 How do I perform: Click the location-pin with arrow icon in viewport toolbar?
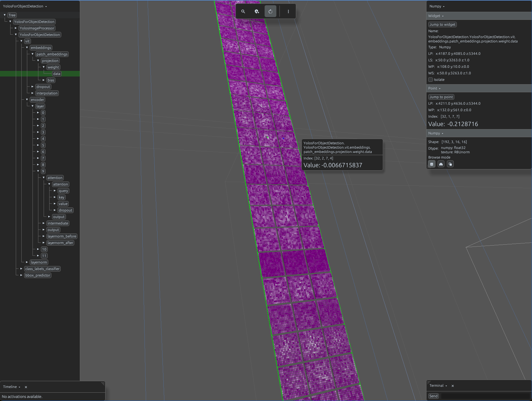pyautogui.click(x=257, y=11)
